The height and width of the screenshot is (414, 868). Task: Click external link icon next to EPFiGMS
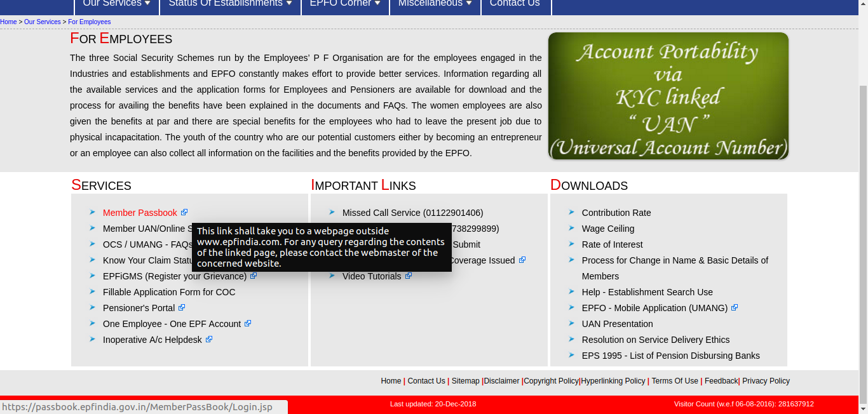point(254,276)
